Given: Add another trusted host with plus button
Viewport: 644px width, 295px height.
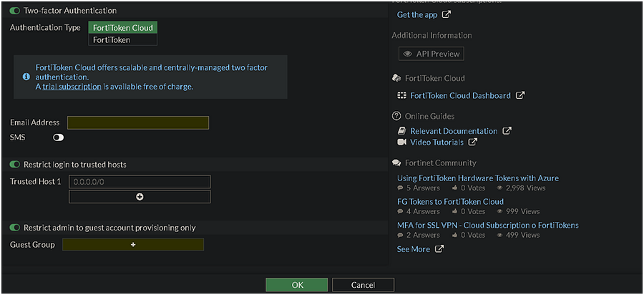Looking at the screenshot, I should [140, 197].
